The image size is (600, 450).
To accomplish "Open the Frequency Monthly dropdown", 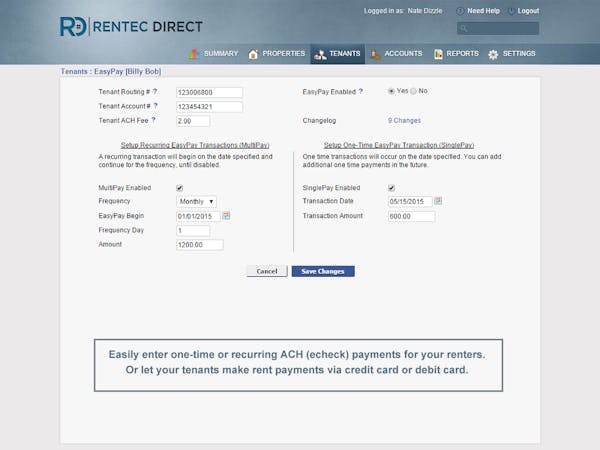I will [196, 201].
